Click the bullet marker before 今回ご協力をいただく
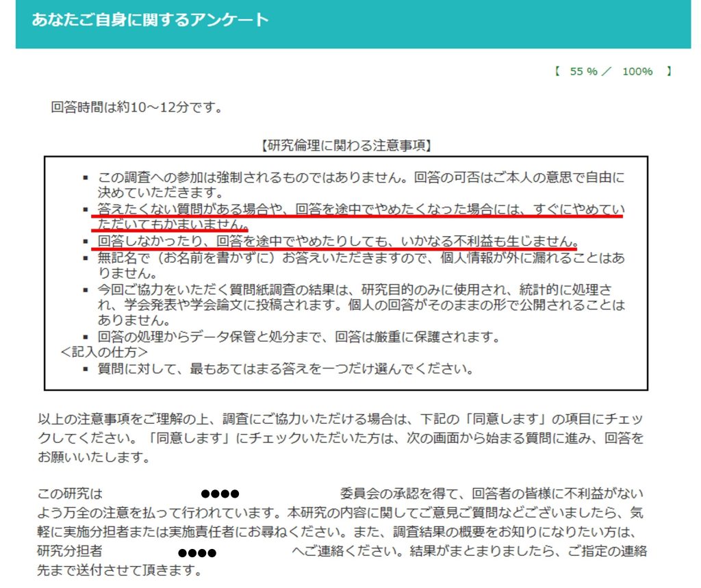 click(x=86, y=290)
